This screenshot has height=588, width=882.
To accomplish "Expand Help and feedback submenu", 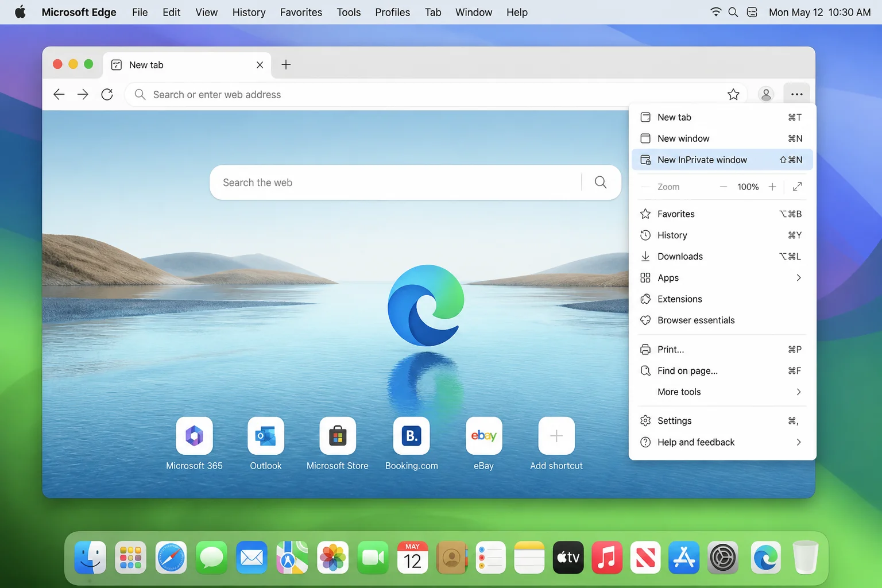I will pos(722,442).
